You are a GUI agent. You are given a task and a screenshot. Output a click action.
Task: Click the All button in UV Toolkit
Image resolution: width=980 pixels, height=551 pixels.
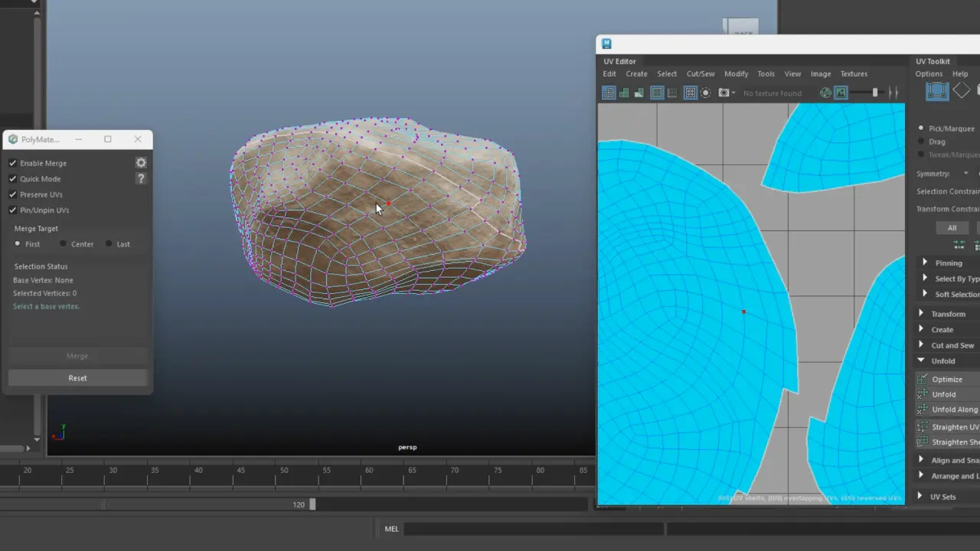[x=952, y=228]
